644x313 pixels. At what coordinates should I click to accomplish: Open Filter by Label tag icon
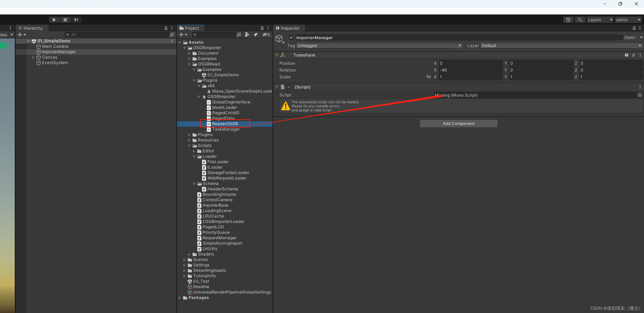click(x=256, y=34)
